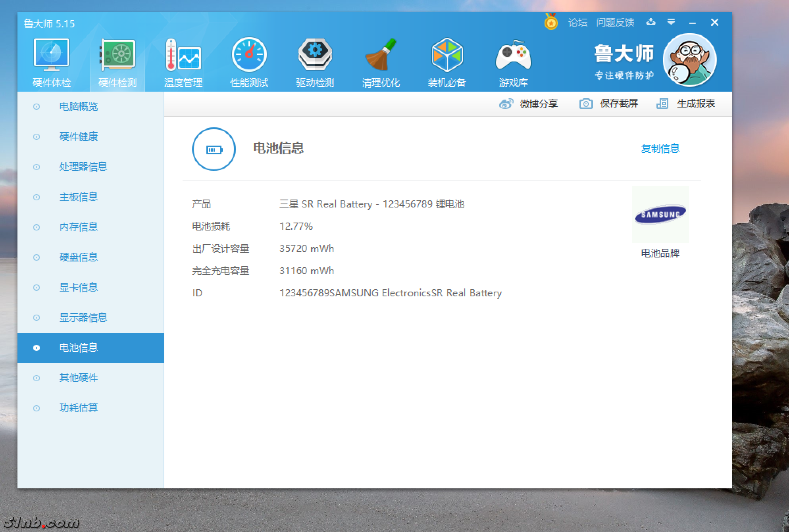Click the Samsung battery brand thumbnail
Image resolution: width=789 pixels, height=532 pixels.
(x=660, y=215)
